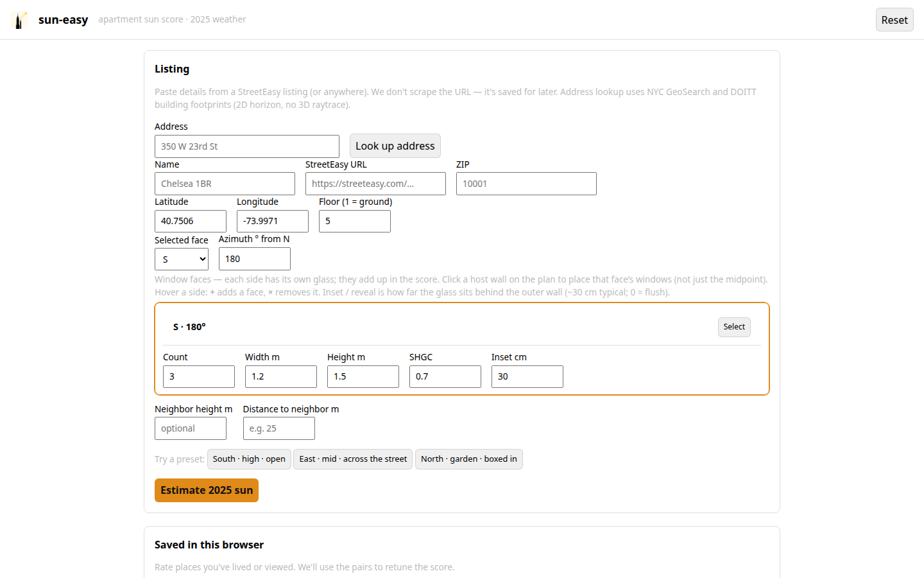Click the Listing section heading
Image resolution: width=924 pixels, height=578 pixels.
pyautogui.click(x=172, y=69)
